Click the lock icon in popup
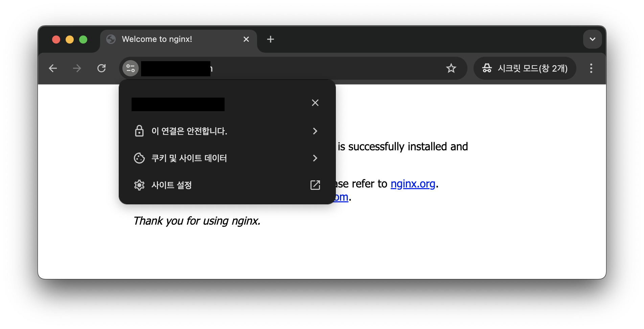Image resolution: width=644 pixels, height=329 pixels. click(139, 131)
